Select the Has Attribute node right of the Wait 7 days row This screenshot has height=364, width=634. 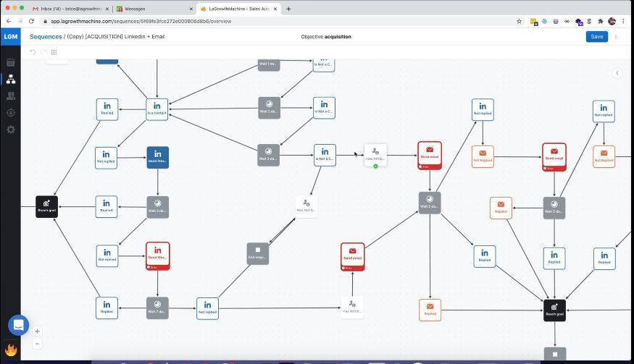click(x=351, y=307)
